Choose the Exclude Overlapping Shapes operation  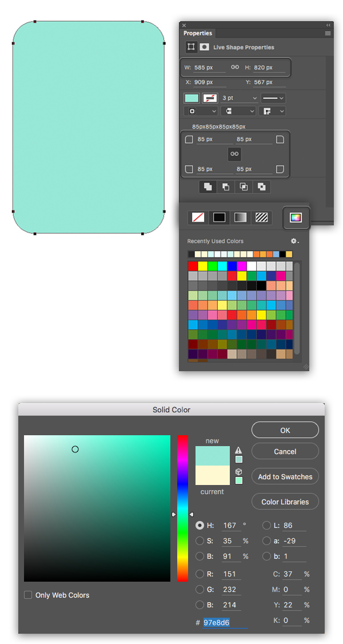pyautogui.click(x=261, y=187)
